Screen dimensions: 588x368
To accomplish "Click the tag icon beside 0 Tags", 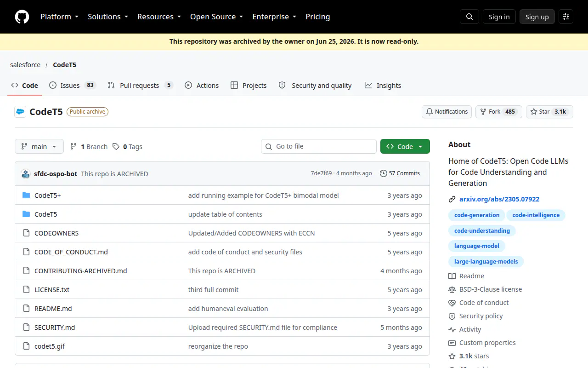I will click(x=116, y=146).
